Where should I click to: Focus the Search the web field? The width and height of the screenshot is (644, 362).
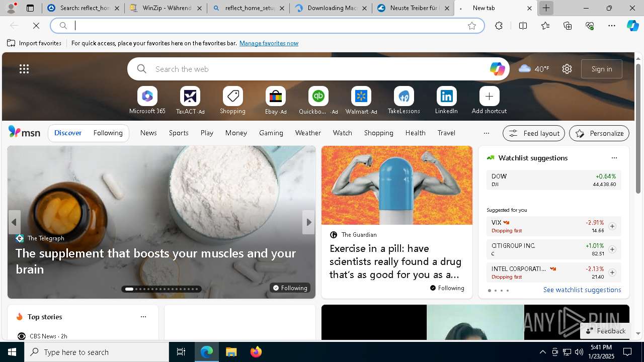coord(318,69)
